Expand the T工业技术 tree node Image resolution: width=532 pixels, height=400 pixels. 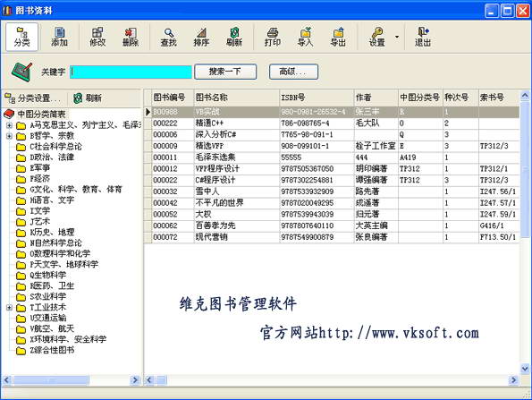[9, 308]
